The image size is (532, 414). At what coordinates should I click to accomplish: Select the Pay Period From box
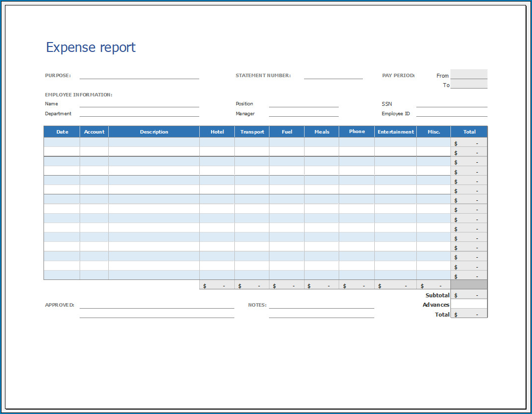pos(469,75)
